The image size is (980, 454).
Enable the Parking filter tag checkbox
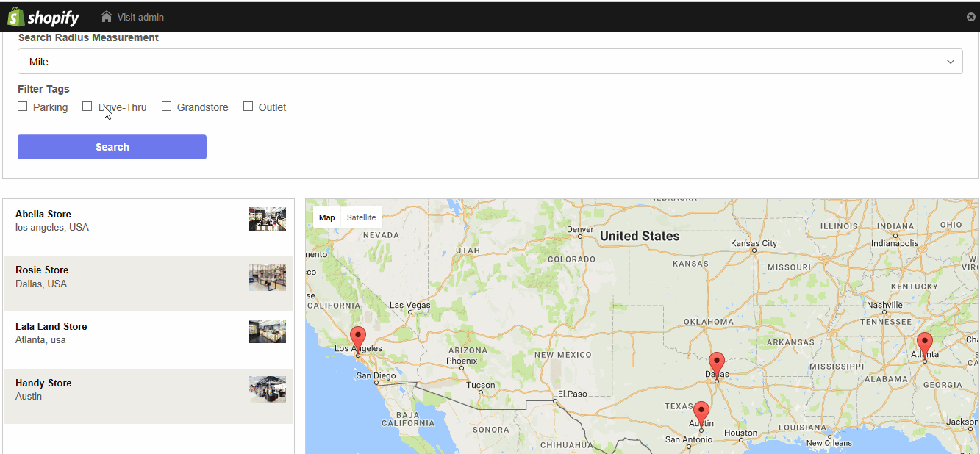pos(23,107)
